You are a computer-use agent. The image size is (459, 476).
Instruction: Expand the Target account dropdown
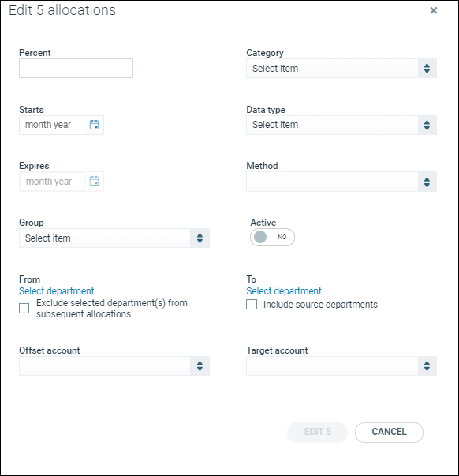[x=341, y=365]
